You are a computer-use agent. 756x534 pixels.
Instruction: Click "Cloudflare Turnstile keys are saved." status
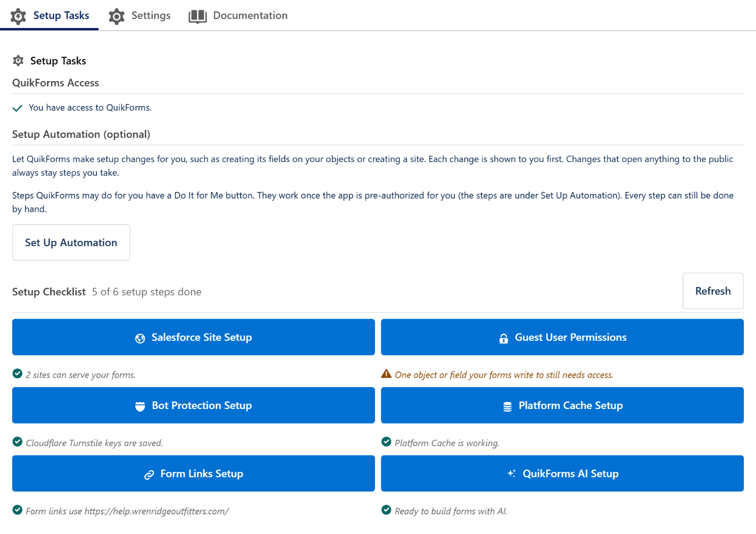pos(94,443)
